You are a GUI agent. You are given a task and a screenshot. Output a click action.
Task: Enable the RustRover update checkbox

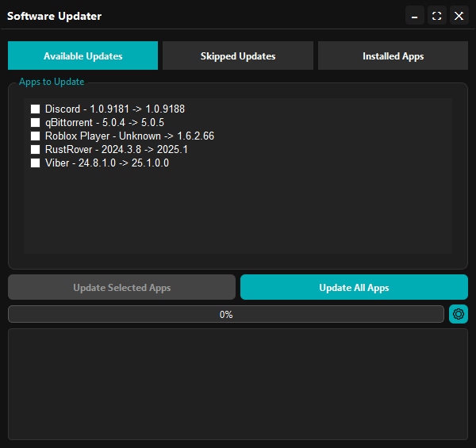pos(35,149)
